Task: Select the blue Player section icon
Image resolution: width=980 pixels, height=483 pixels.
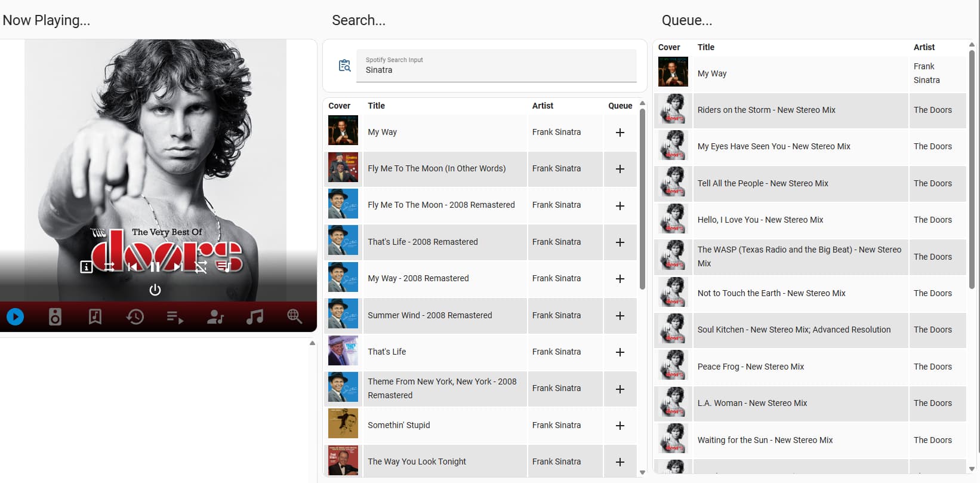Action: 15,316
